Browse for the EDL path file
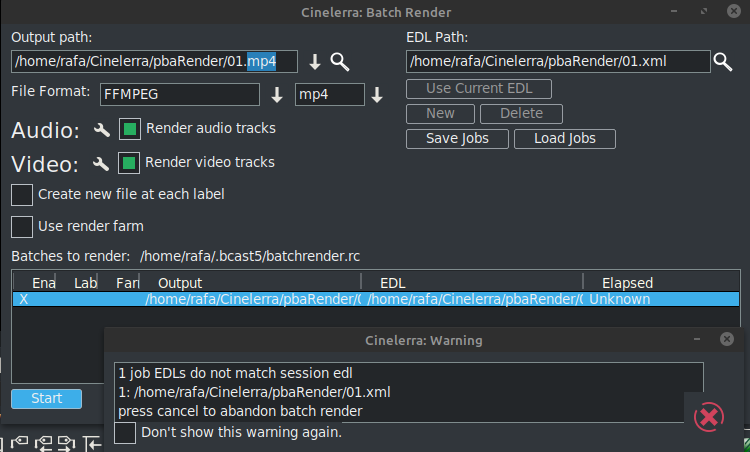 pos(723,62)
